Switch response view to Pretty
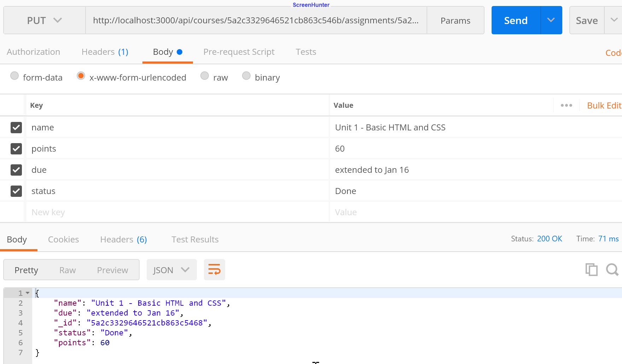This screenshot has width=622, height=364. coord(26,270)
